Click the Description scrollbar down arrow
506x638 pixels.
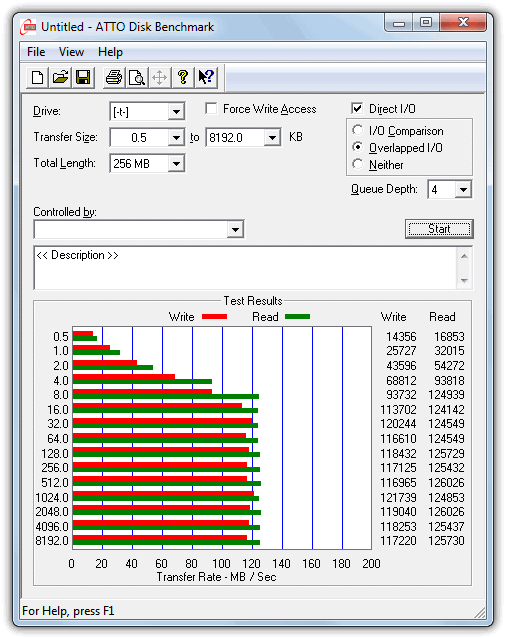(464, 280)
